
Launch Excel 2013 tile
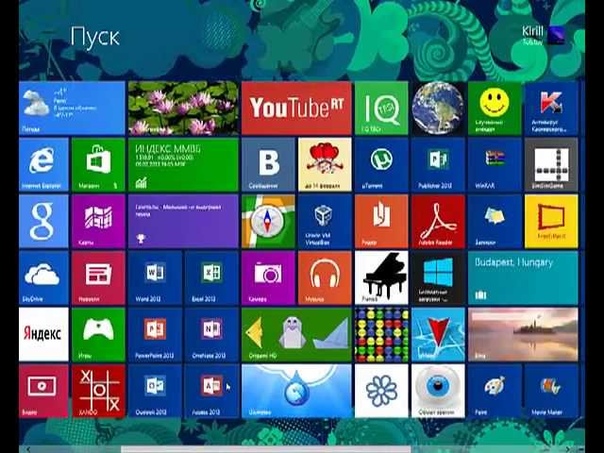[211, 278]
